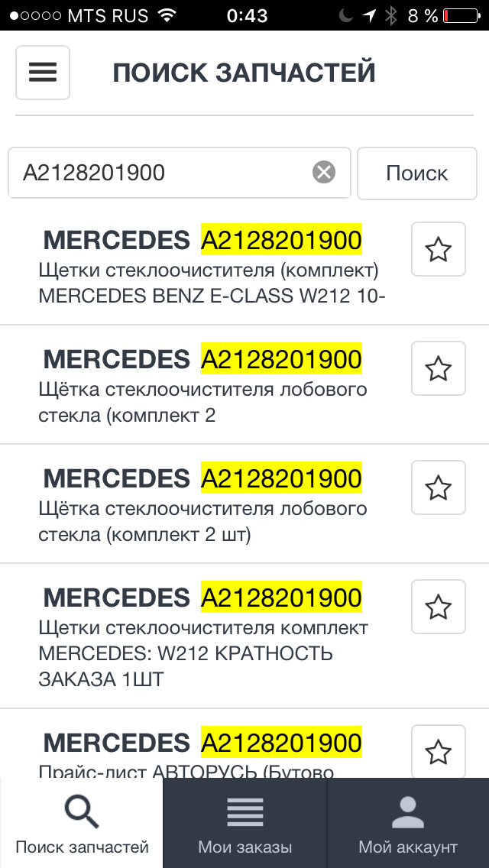Viewport: 489px width, 868px height.
Task: Tap the Wi-Fi status icon
Action: (x=166, y=15)
